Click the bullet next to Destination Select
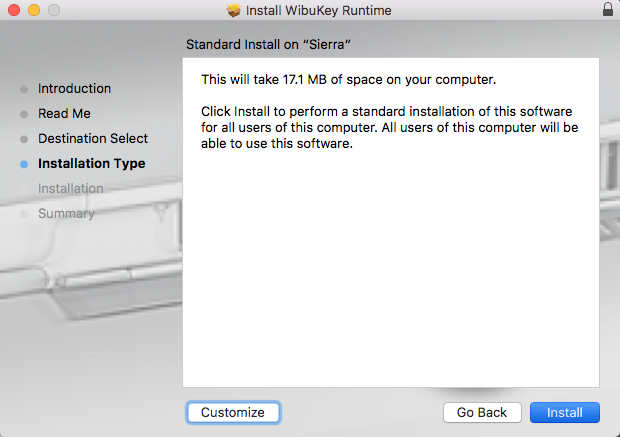The image size is (620, 437). 24,139
